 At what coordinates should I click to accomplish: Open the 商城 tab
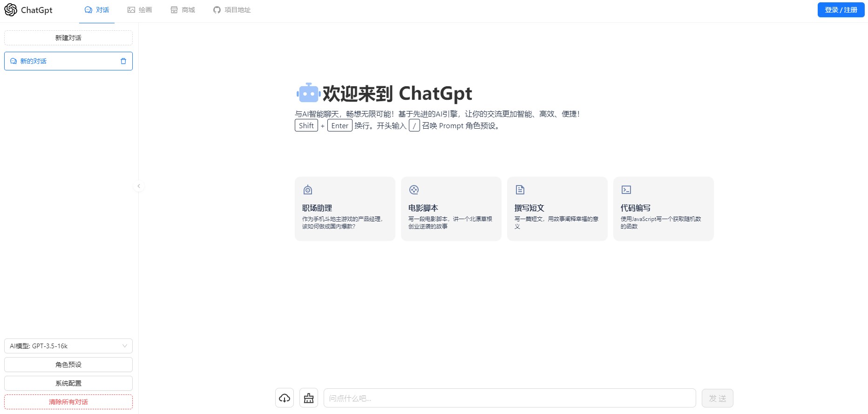183,10
